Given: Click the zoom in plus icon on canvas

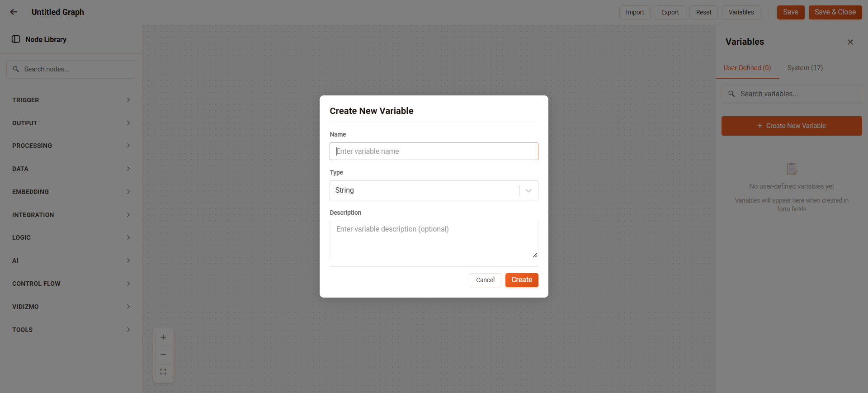Looking at the screenshot, I should click(x=163, y=337).
